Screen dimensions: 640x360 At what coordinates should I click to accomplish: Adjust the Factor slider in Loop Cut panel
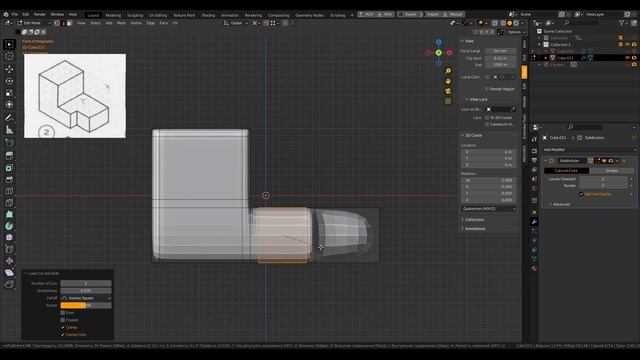(86, 305)
